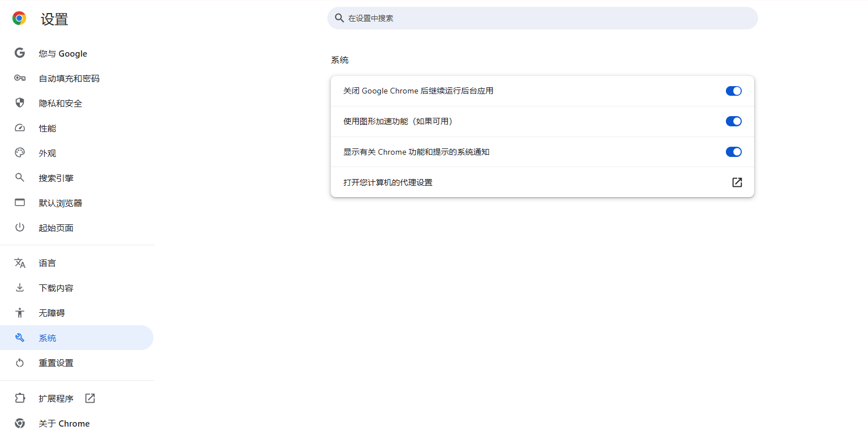Click the Chrome icon beside 关于 Chrome

point(20,423)
